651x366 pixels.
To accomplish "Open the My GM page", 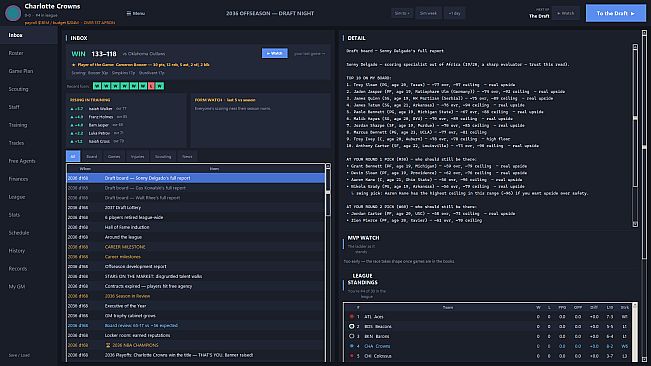I will (28, 286).
